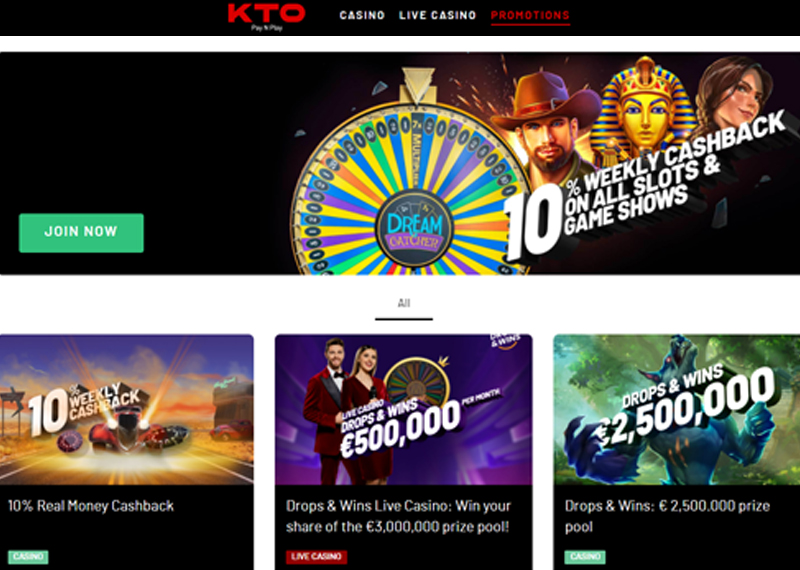Viewport: 800px width, 570px height.
Task: Click the green Join Now button
Action: click(x=82, y=233)
